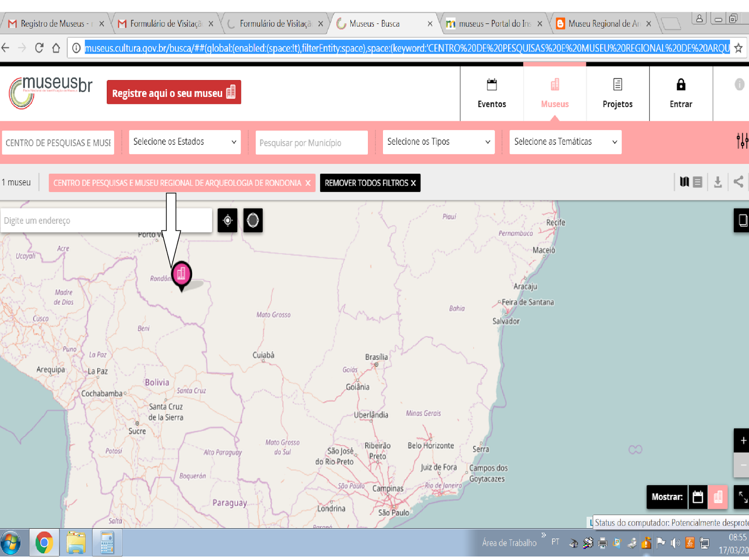Open Google Chrome from the taskbar

point(44,543)
